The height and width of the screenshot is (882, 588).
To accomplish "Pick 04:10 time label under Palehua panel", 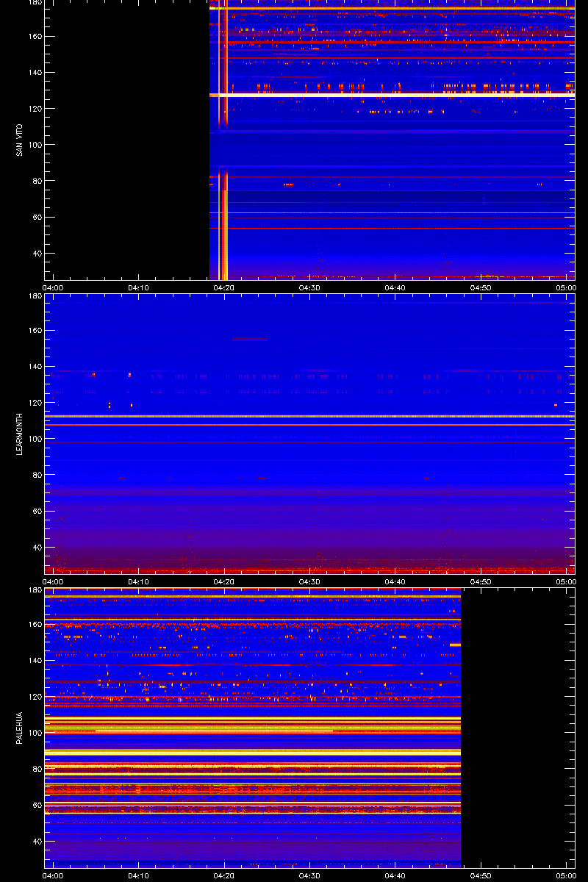I will coord(139,875).
